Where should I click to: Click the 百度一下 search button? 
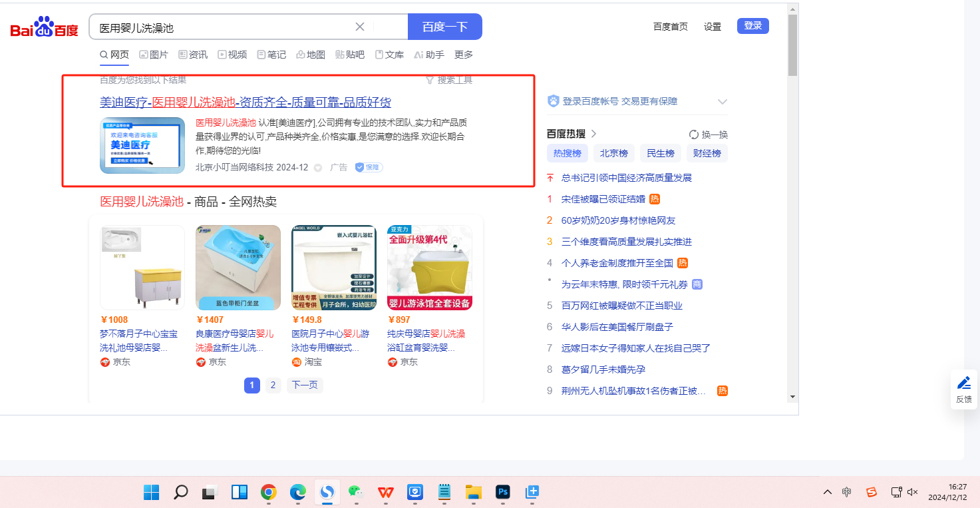pos(444,27)
